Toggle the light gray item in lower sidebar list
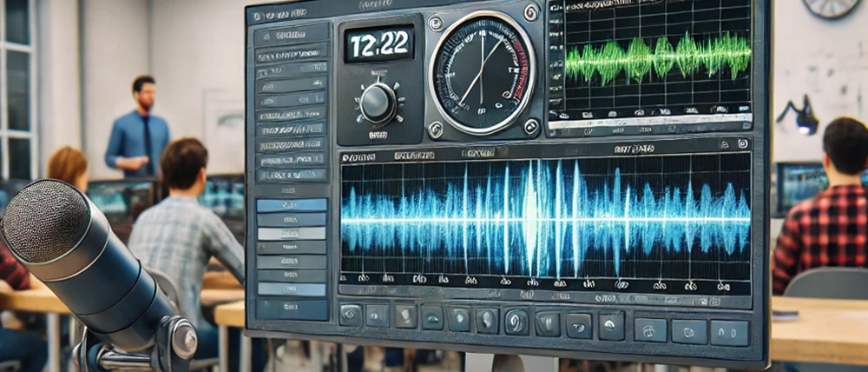This screenshot has width=868, height=372. click(x=292, y=233)
